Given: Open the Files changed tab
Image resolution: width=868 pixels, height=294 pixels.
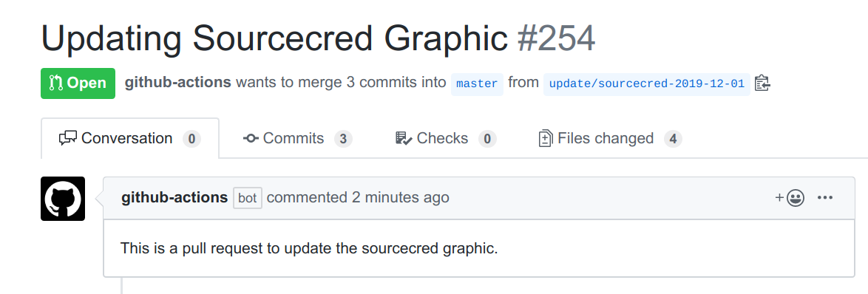Looking at the screenshot, I should click(x=610, y=138).
